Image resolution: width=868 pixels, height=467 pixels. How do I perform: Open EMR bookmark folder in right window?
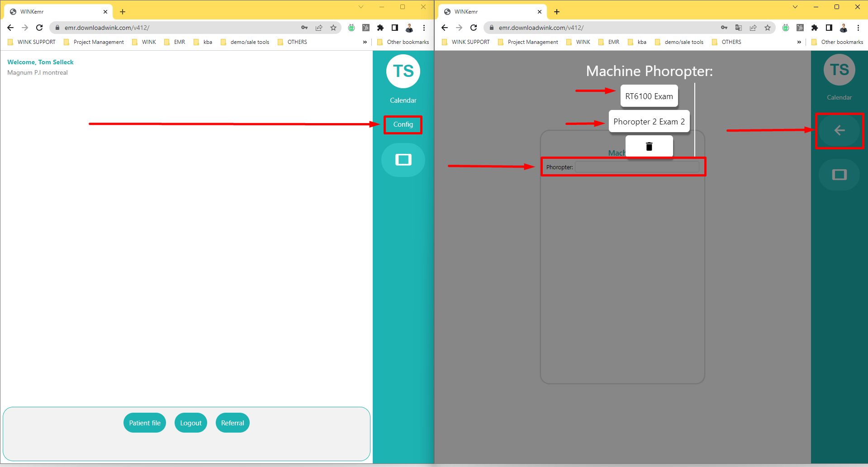click(609, 42)
